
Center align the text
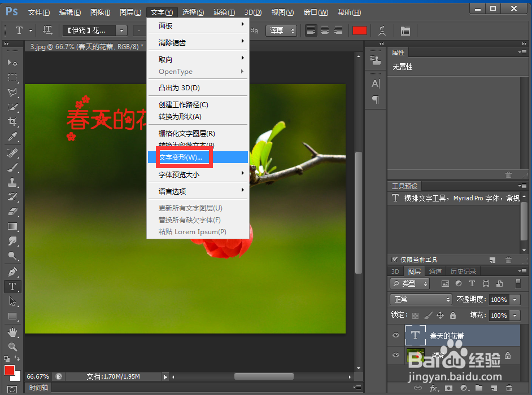pyautogui.click(x=325, y=30)
